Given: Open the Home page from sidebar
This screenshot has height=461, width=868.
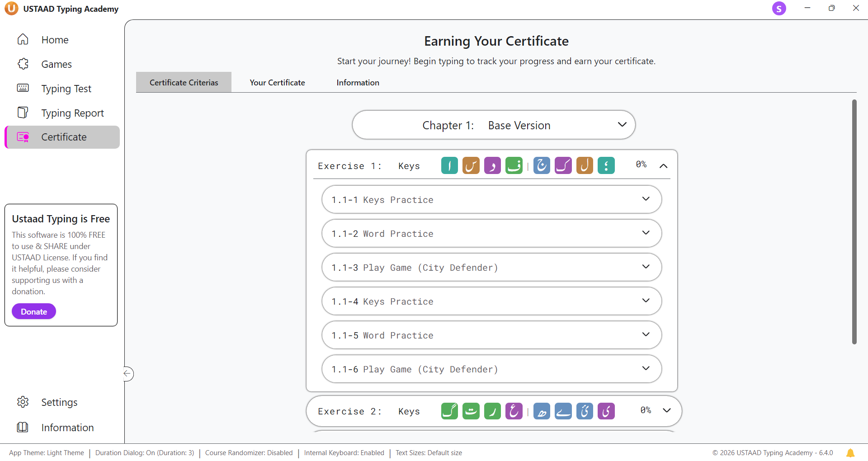Looking at the screenshot, I should click(54, 40).
